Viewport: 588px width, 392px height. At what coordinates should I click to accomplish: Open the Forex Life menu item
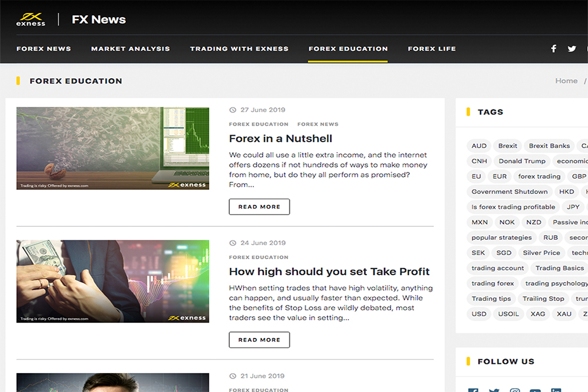point(432,49)
